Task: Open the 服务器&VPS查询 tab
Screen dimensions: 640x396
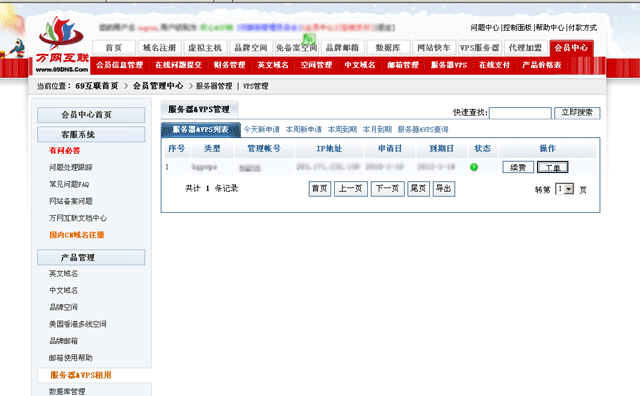Action: (423, 129)
